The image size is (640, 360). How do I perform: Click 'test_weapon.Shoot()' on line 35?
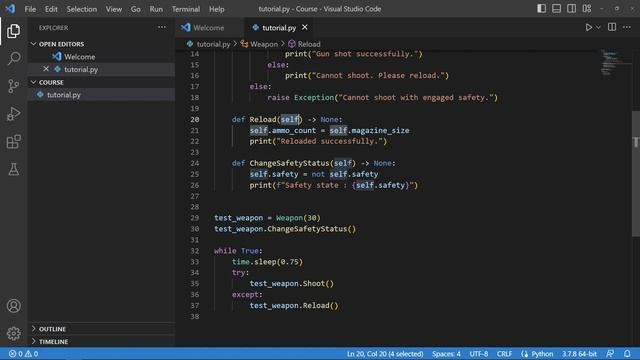(x=291, y=283)
